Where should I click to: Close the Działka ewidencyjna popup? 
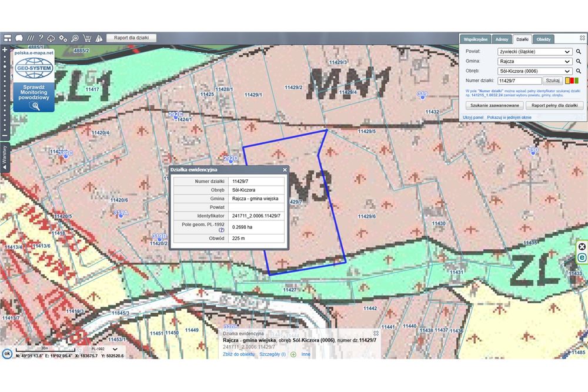pyautogui.click(x=285, y=170)
